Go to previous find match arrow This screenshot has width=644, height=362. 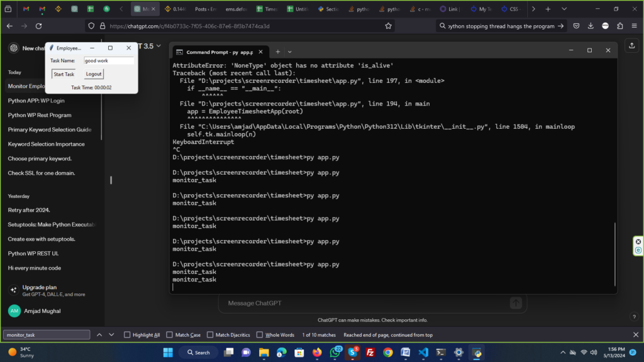(x=99, y=335)
